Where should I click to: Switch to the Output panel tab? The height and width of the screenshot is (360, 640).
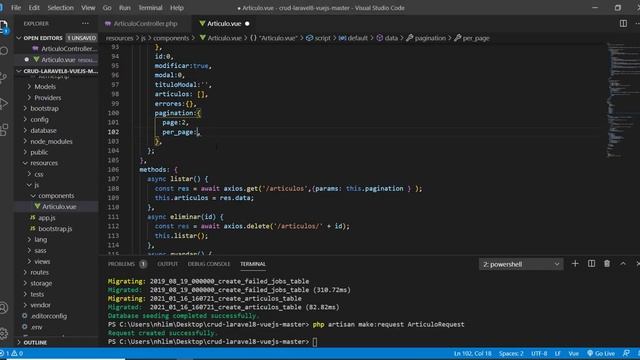pyautogui.click(x=167, y=264)
